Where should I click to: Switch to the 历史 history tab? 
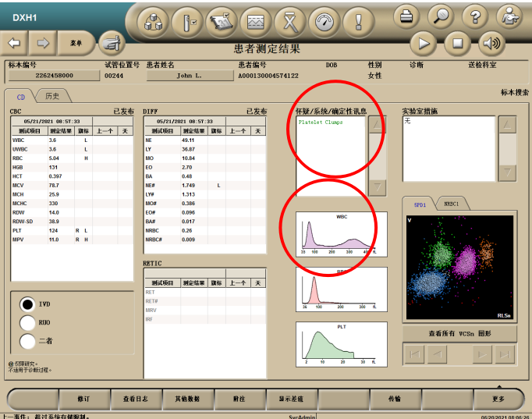tap(52, 96)
